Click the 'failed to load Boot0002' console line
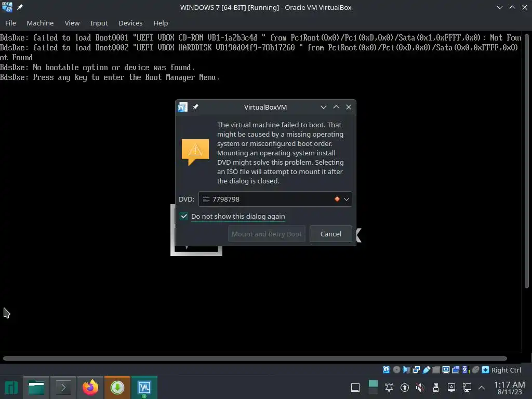The height and width of the screenshot is (399, 532). (260, 47)
